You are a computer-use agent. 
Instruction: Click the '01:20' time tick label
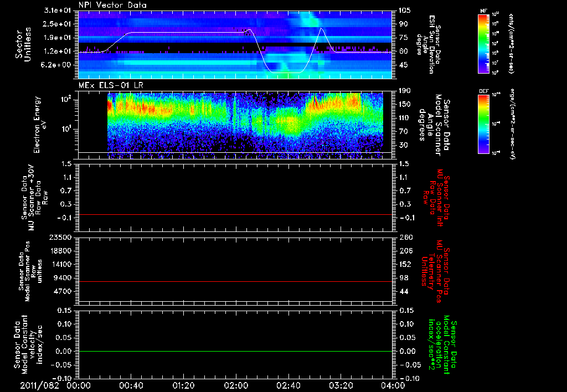pos(183,385)
